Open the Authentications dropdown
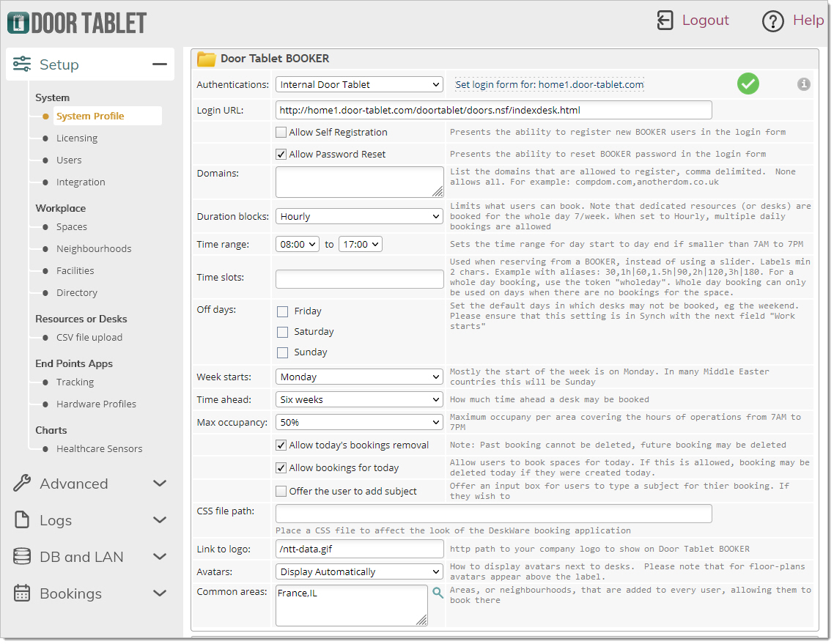Screen dimensions: 834x644 pyautogui.click(x=359, y=85)
